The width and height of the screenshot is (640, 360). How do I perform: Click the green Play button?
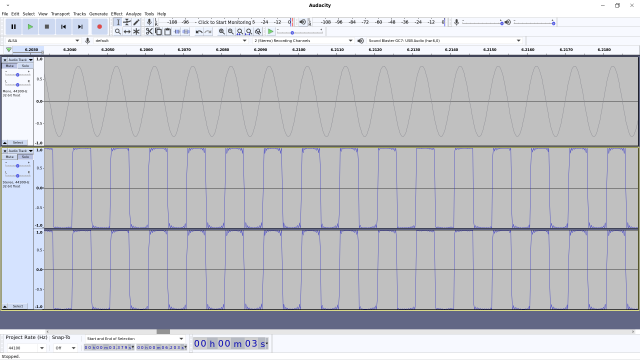(x=30, y=27)
